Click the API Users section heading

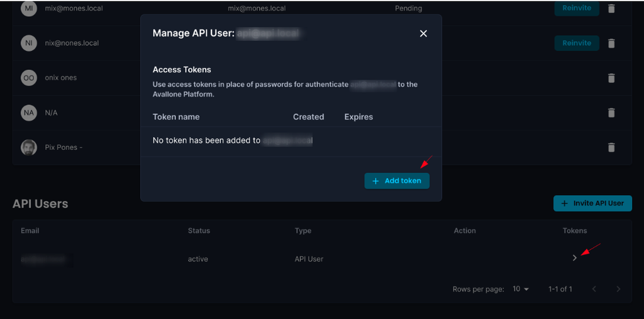coord(40,203)
